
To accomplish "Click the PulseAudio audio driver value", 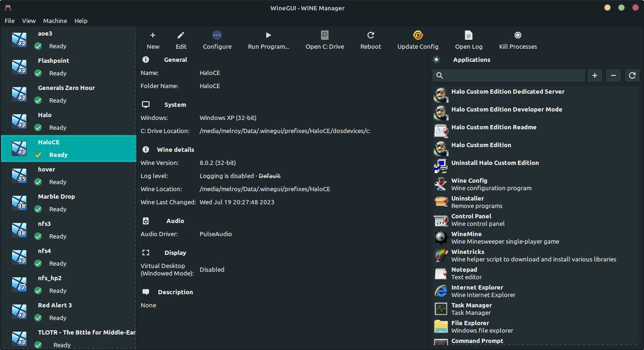I will pyautogui.click(x=216, y=234).
